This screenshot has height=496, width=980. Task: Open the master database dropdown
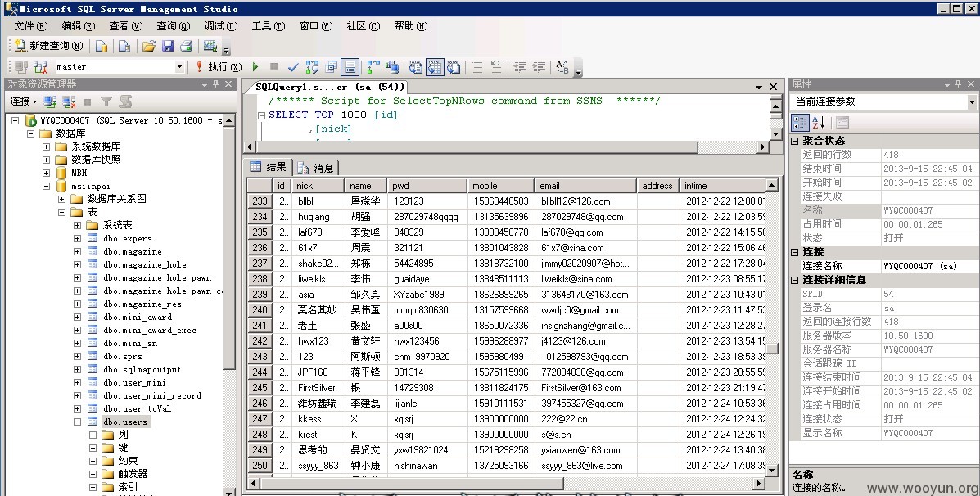pyautogui.click(x=180, y=67)
